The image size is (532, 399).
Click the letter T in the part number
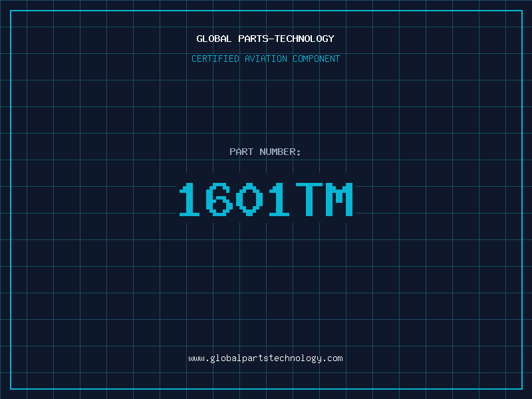(309, 199)
